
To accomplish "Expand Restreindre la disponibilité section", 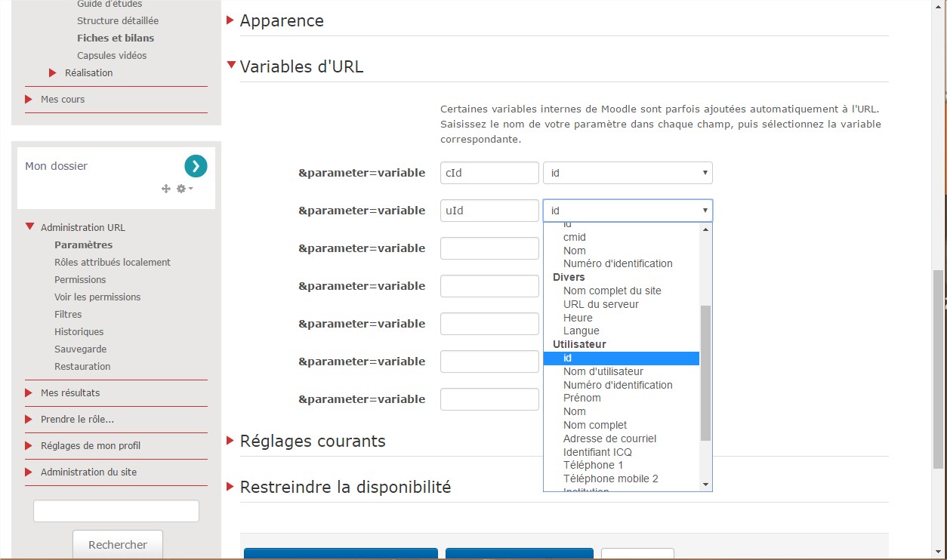I will tap(344, 488).
